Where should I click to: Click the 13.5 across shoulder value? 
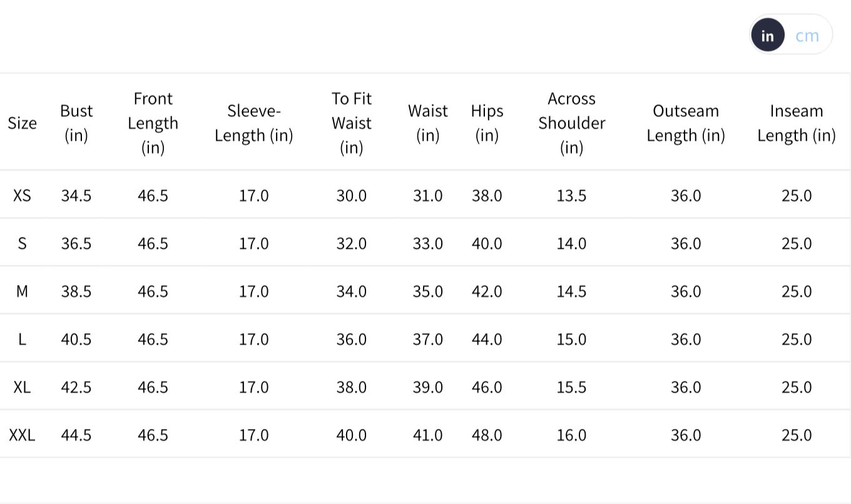click(571, 196)
